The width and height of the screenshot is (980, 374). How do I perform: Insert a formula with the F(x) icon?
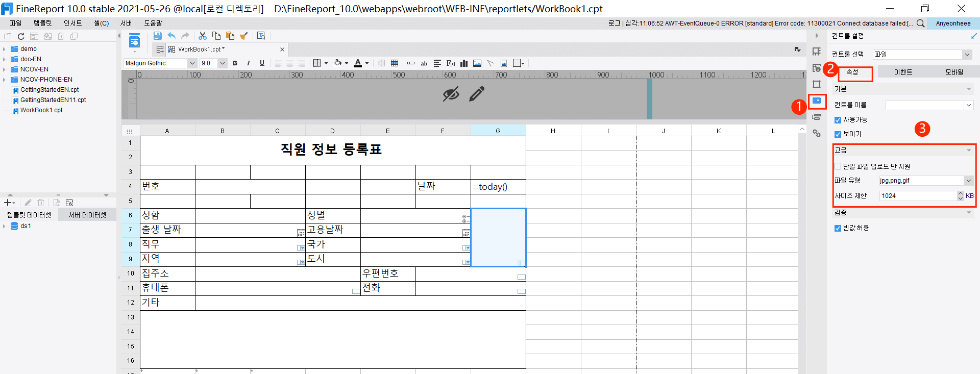pos(451,63)
